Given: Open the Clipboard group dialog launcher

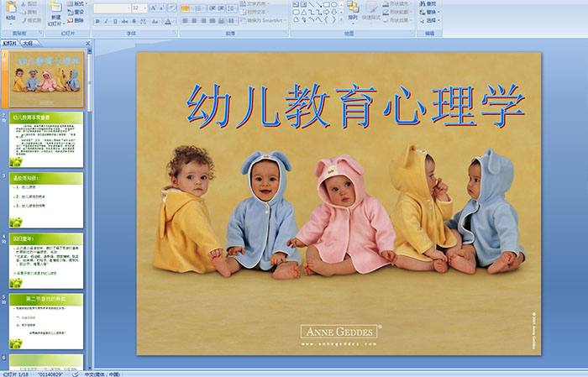Looking at the screenshot, I should click(40, 33).
